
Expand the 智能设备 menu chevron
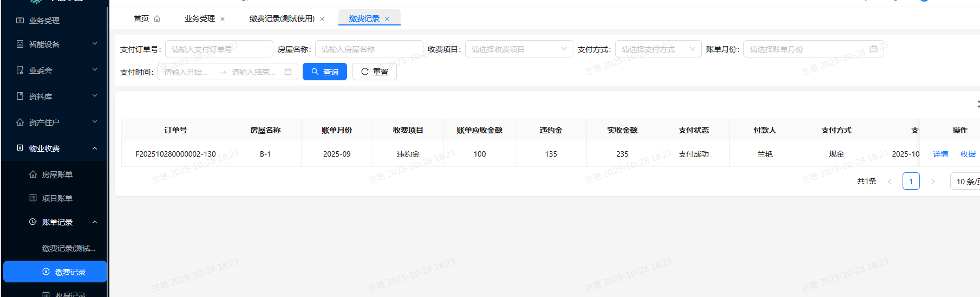(95, 44)
